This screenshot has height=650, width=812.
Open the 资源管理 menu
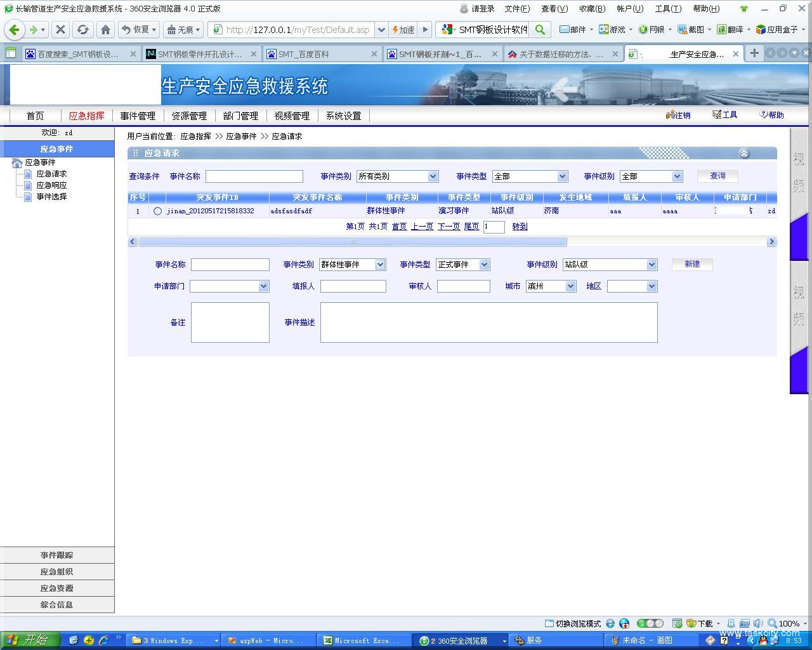(x=189, y=116)
